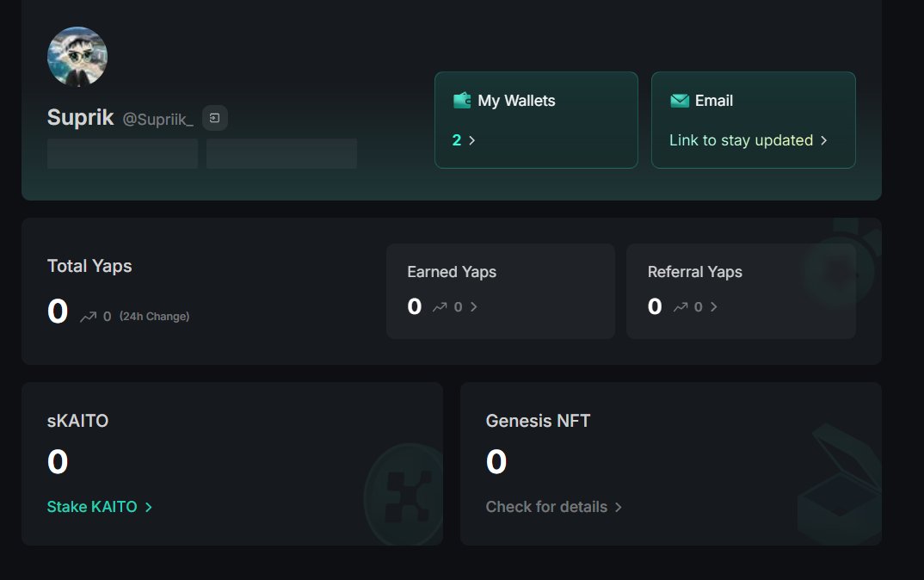The image size is (924, 580).
Task: Click the sKAITO heading
Action: coord(77,421)
